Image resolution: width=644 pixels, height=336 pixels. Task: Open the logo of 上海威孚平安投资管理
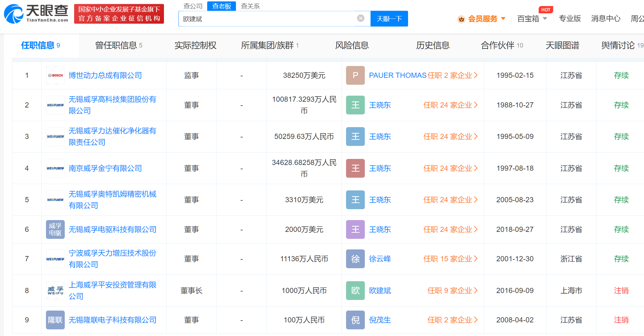[55, 291]
